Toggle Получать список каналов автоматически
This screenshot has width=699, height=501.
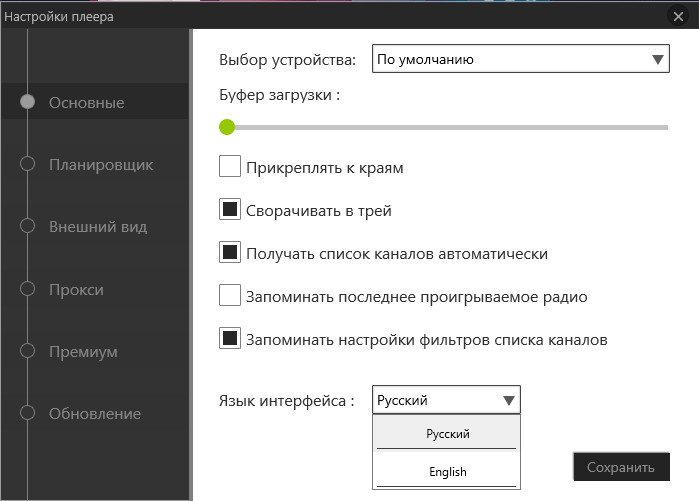(230, 252)
